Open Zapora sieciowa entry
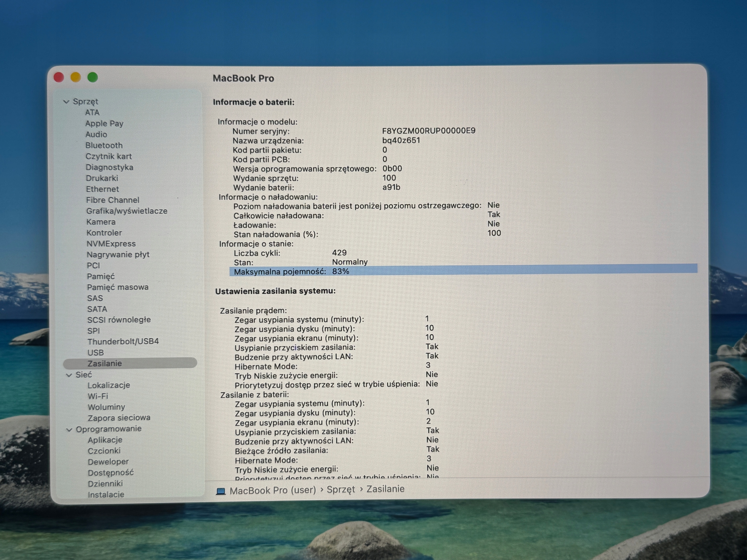Screen dimensions: 747x560 (119, 418)
